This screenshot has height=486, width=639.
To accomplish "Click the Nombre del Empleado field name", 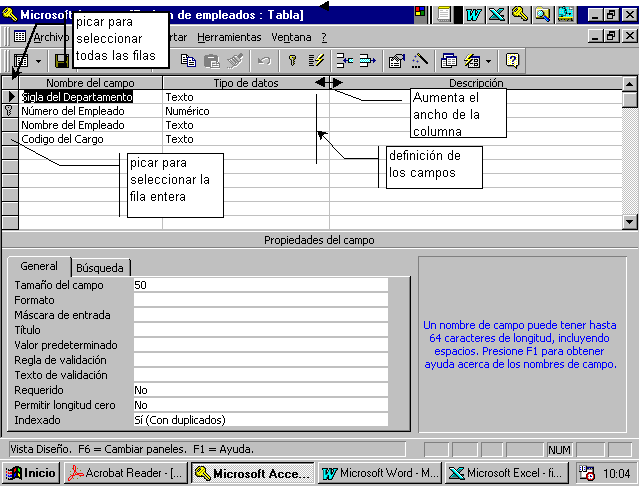I will pos(73,125).
